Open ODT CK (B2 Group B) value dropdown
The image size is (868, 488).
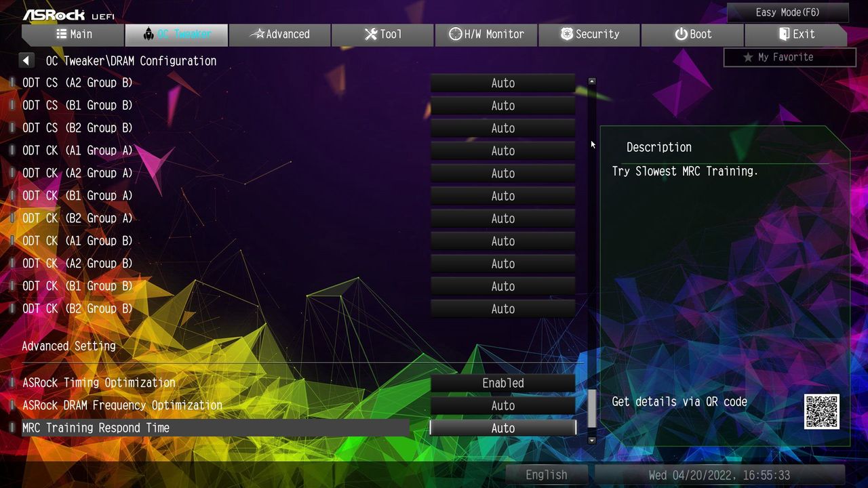pos(503,309)
